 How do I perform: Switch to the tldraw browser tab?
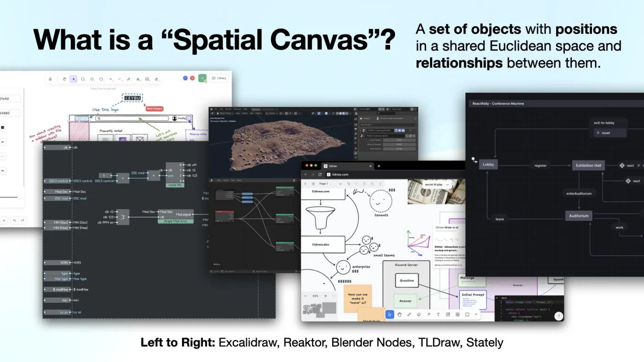point(347,165)
